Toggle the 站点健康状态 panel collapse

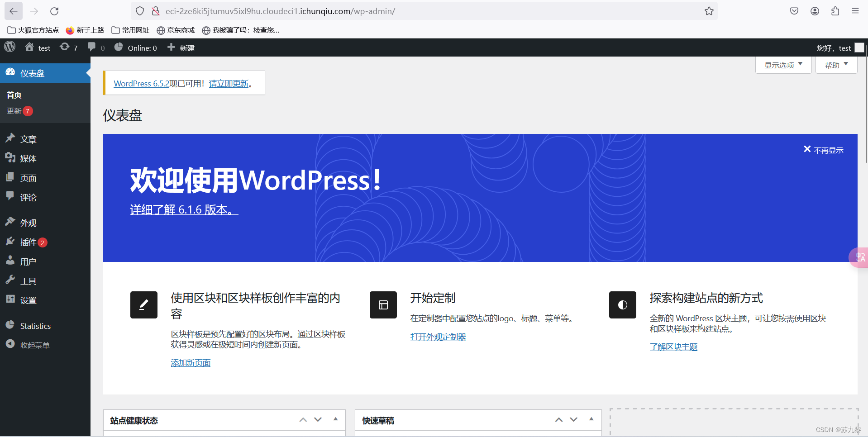[x=335, y=419]
